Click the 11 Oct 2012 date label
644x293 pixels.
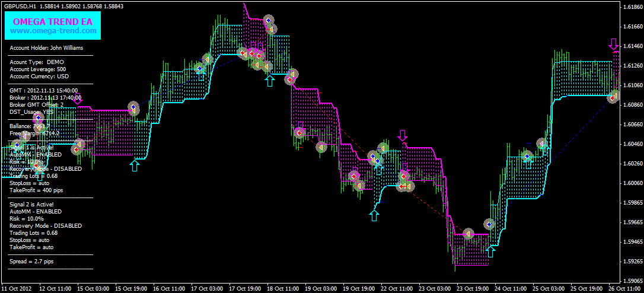coord(17,288)
